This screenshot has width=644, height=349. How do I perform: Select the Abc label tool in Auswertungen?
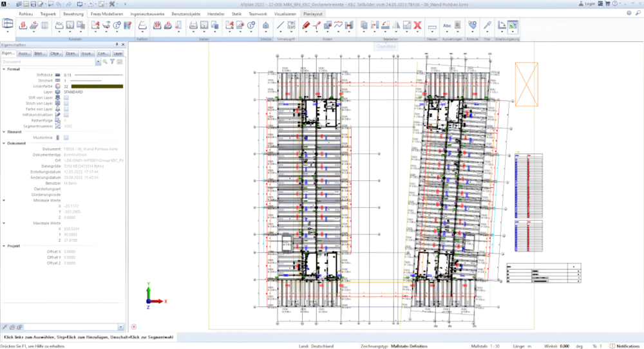[447, 26]
